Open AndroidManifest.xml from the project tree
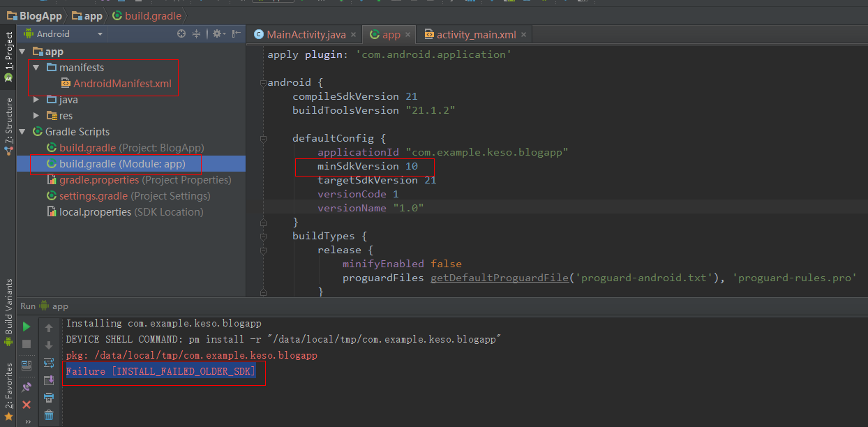Image resolution: width=868 pixels, height=427 pixels. 122,84
